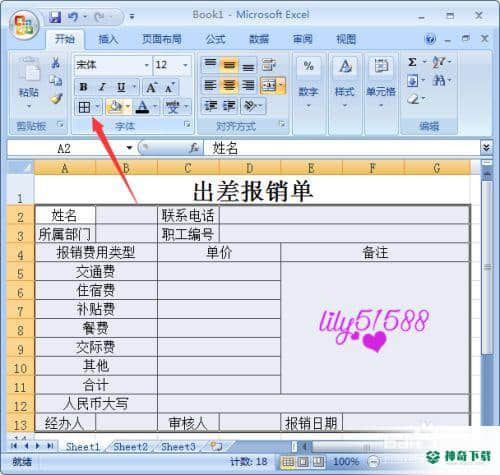This screenshot has height=475, width=500.
Task: Click the Cut scissors icon
Action: [55, 63]
